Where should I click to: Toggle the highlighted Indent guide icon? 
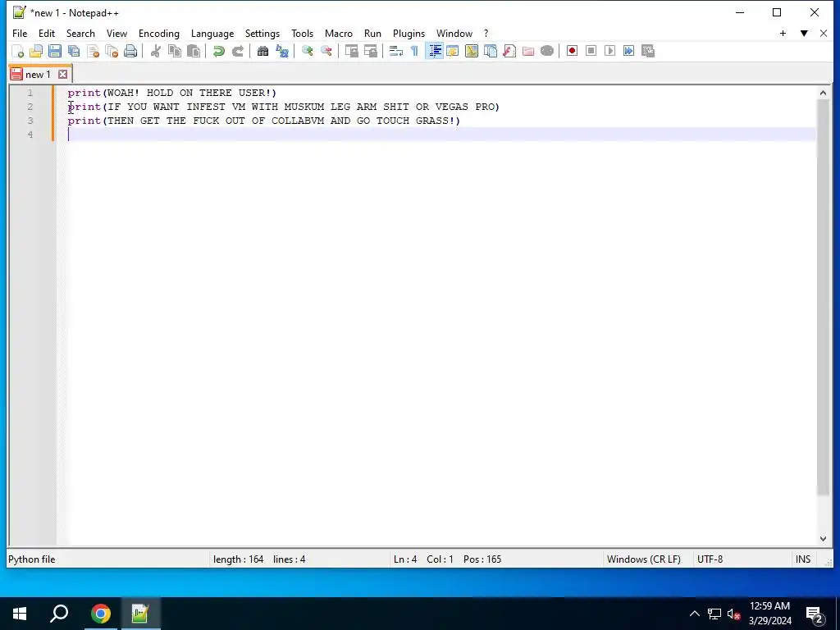[x=435, y=51]
